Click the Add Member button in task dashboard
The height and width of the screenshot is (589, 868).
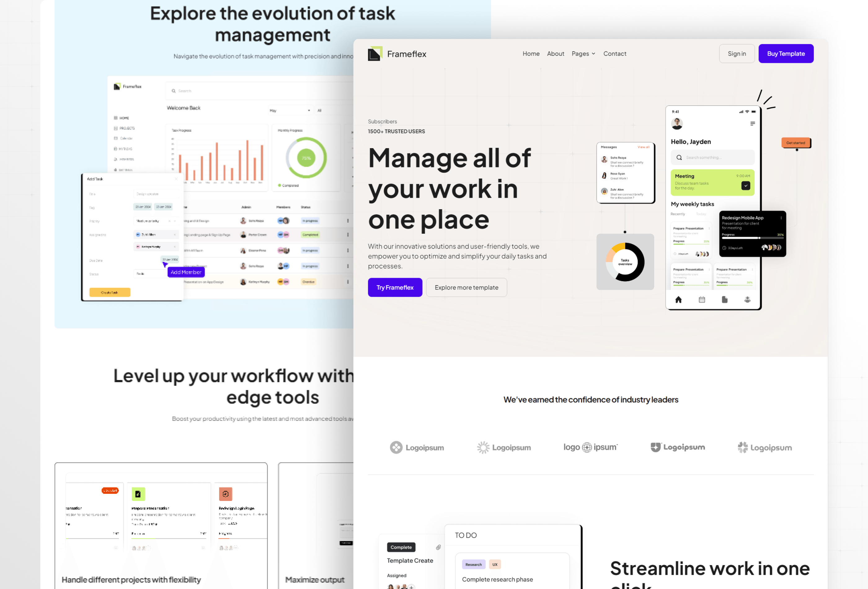[x=185, y=272]
